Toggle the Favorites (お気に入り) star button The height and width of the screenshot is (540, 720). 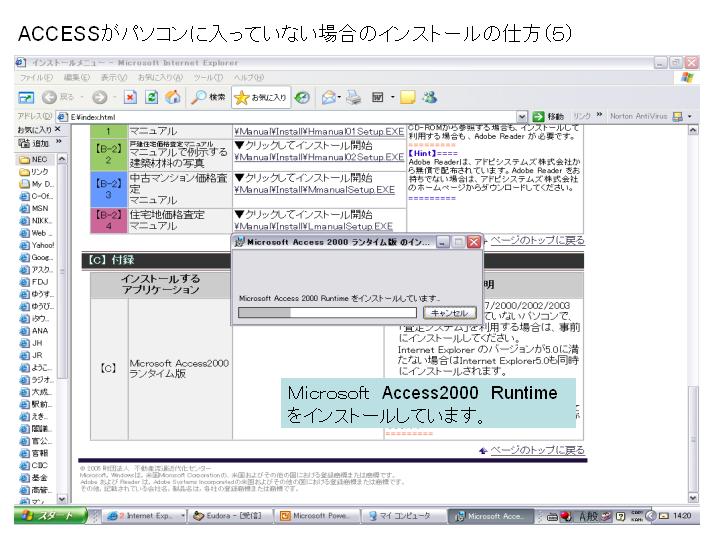coord(261,97)
